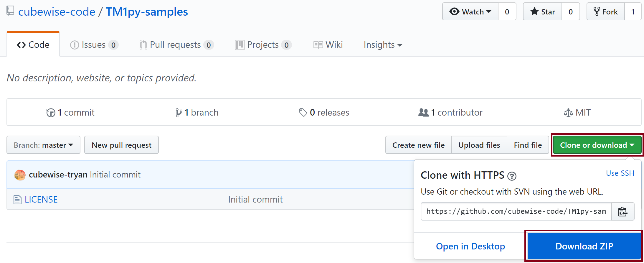Click the star icon in Star button

click(534, 11)
